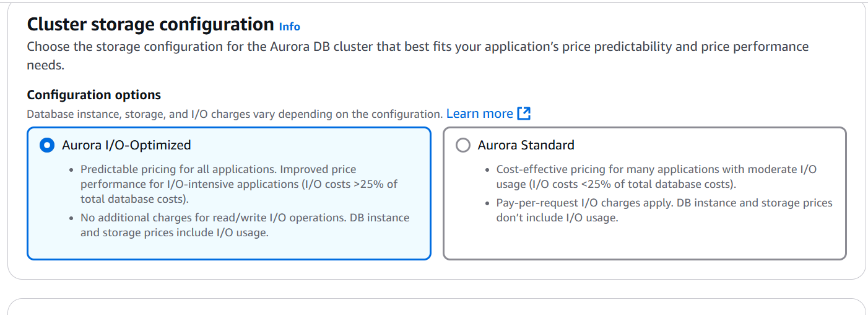
Task: Open the external link icon beside Learn more
Action: (x=524, y=113)
